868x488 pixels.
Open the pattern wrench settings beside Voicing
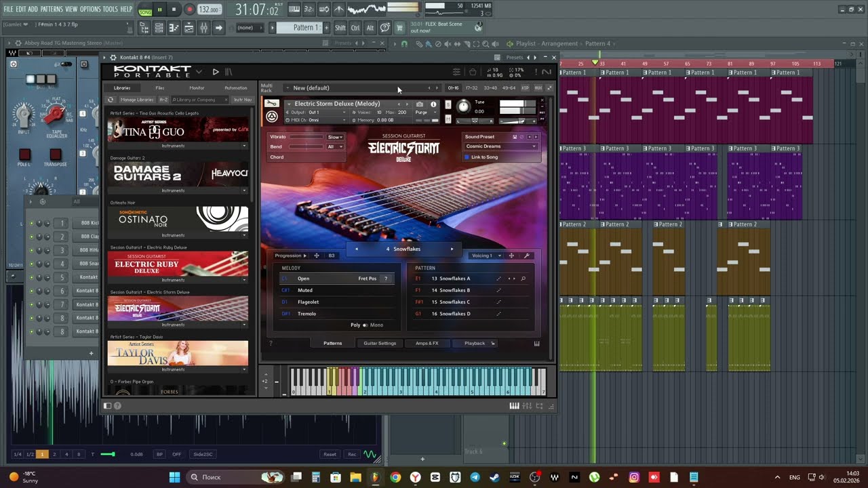pos(526,256)
